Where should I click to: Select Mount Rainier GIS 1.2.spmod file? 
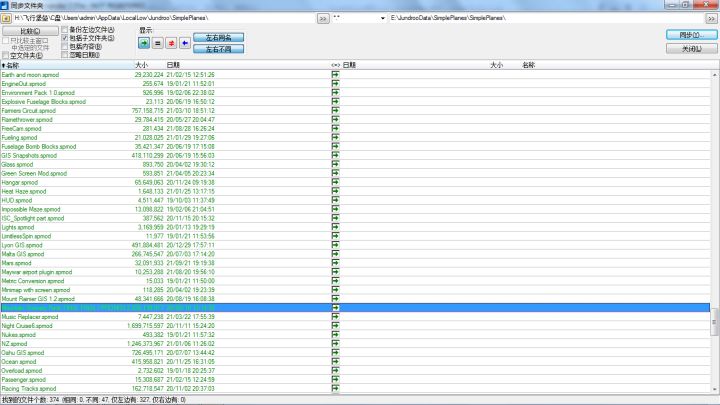[38, 299]
